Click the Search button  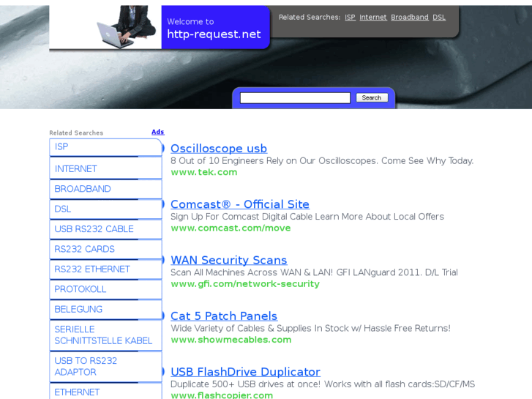tap(372, 98)
